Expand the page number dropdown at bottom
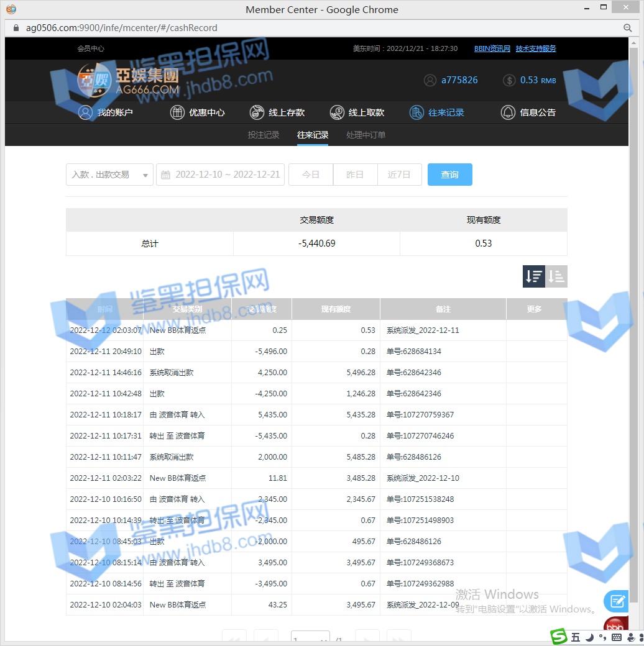This screenshot has height=646, width=644. pyautogui.click(x=310, y=639)
